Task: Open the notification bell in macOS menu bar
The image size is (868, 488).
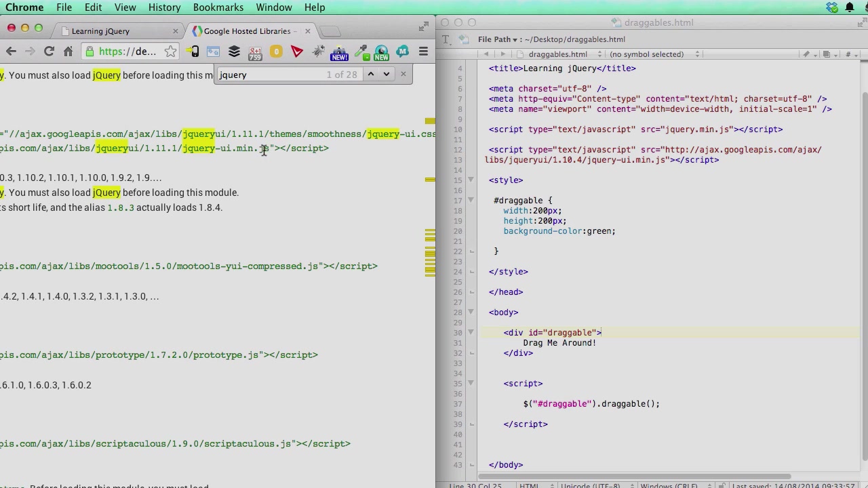Action: tap(849, 7)
